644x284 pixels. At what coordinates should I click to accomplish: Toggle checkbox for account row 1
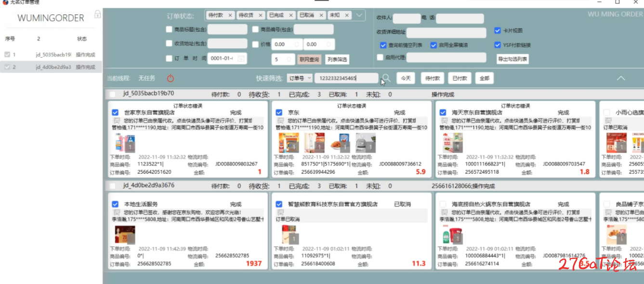click(x=7, y=55)
